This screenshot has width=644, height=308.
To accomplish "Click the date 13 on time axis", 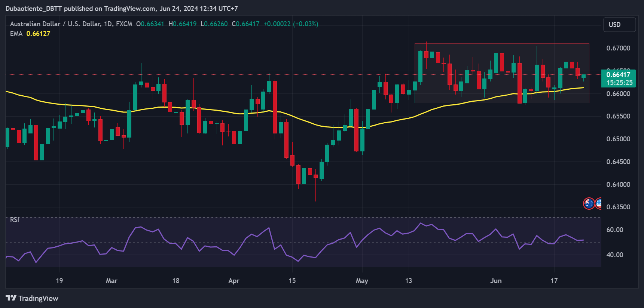I will point(408,281).
